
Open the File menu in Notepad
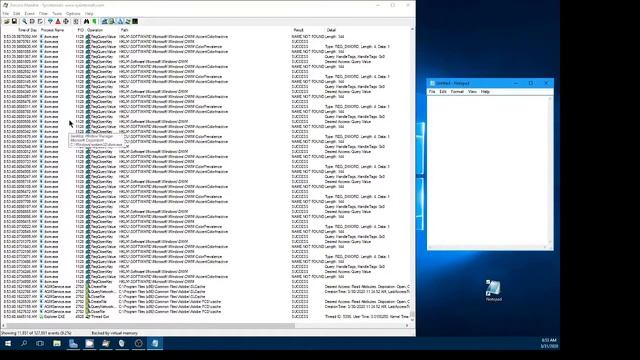[432, 92]
